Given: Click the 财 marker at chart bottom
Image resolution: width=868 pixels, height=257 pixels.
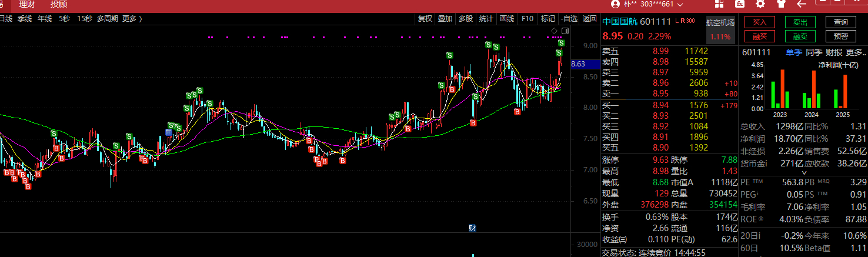Looking at the screenshot, I should (x=472, y=228).
